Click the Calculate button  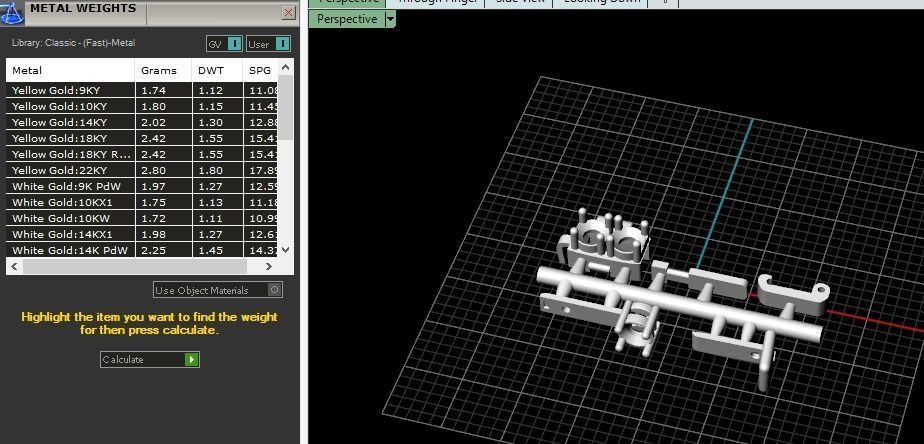coord(150,360)
